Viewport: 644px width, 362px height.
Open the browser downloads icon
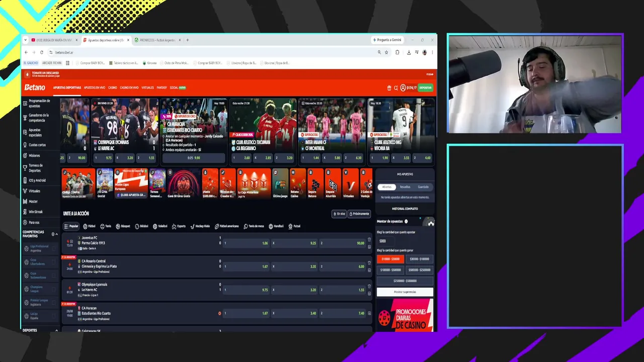pos(409,52)
